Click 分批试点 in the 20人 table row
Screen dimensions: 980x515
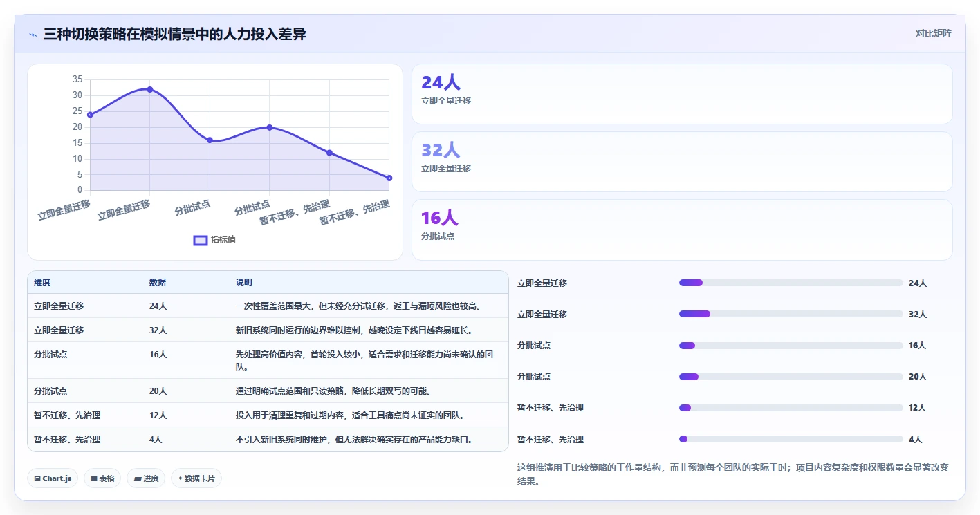coord(50,391)
